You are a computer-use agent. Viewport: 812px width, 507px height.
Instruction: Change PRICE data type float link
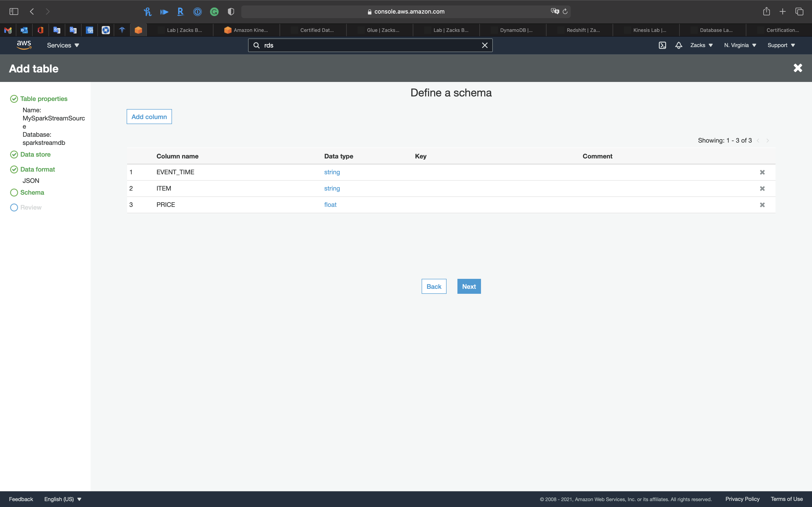[x=330, y=205]
